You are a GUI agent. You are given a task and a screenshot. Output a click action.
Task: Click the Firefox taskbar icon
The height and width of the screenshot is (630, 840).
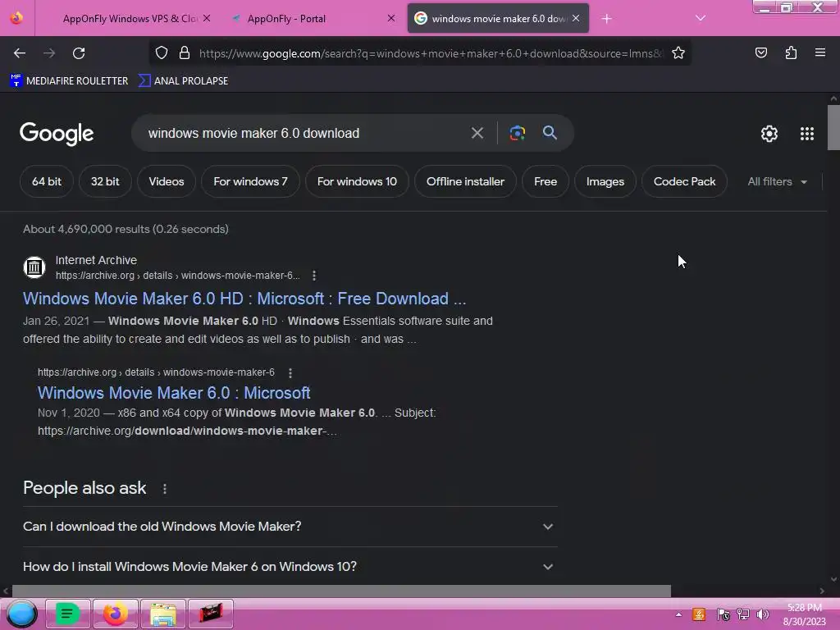[x=115, y=614]
